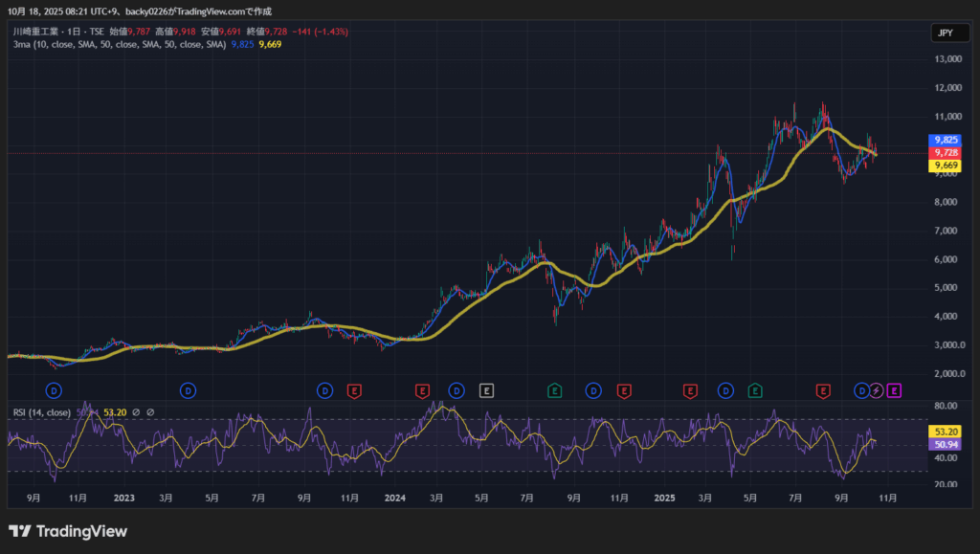Open the rightmost green E earnings marker
Image resolution: width=980 pixels, height=554 pixels.
click(755, 390)
